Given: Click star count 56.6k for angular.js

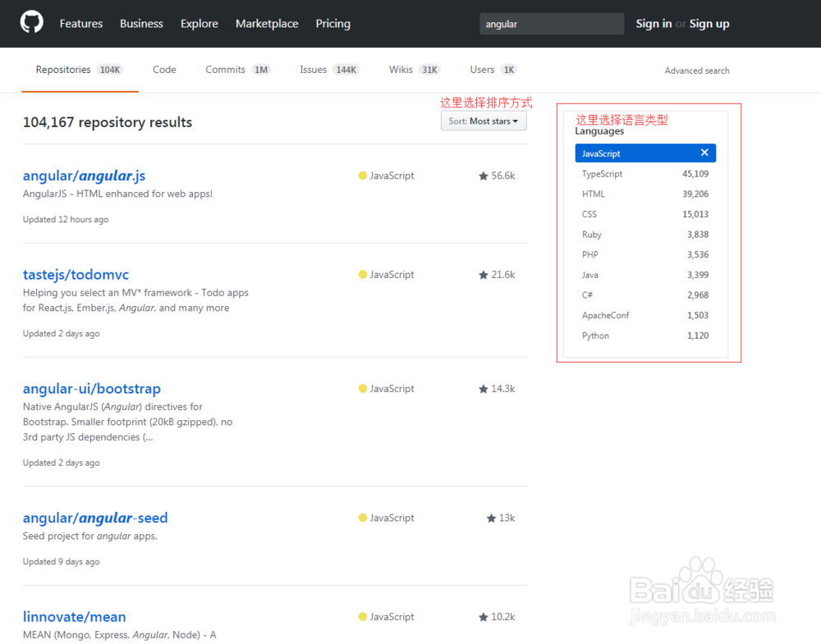Looking at the screenshot, I should pyautogui.click(x=497, y=176).
